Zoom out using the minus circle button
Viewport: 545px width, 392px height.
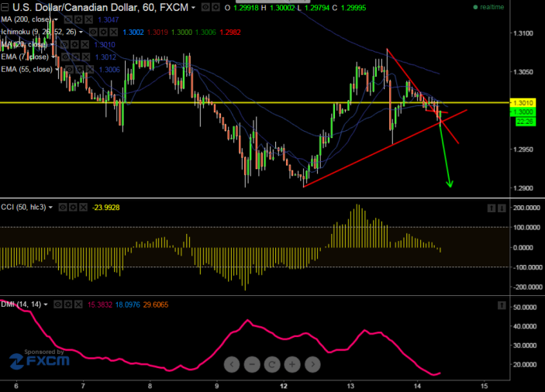tap(252, 365)
